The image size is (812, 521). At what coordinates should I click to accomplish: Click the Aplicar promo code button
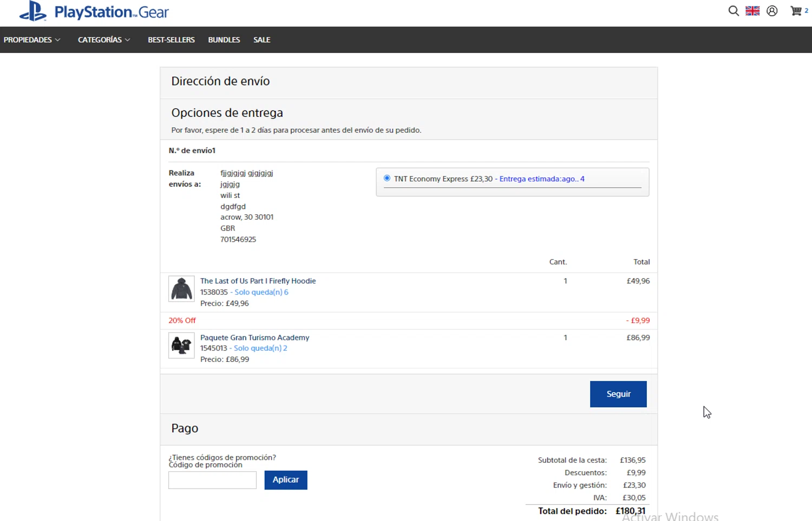(286, 480)
